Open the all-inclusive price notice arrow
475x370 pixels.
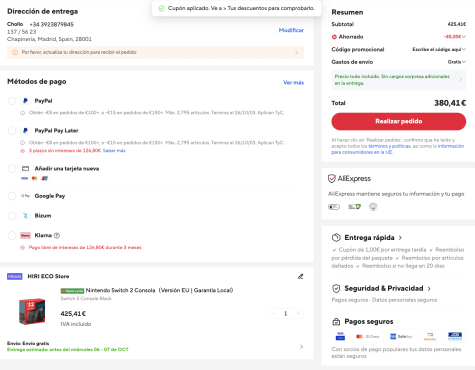click(x=461, y=80)
